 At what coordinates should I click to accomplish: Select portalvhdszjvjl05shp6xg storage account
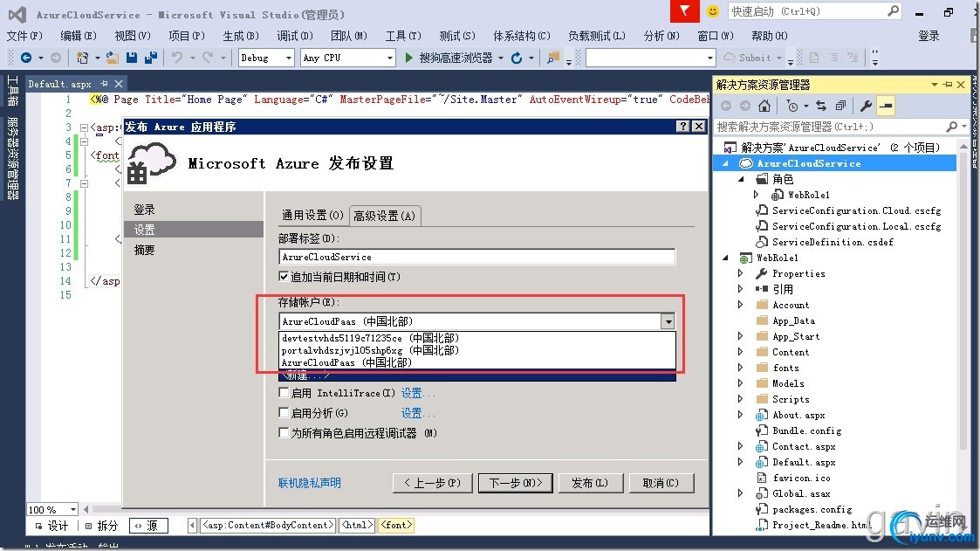pos(478,350)
